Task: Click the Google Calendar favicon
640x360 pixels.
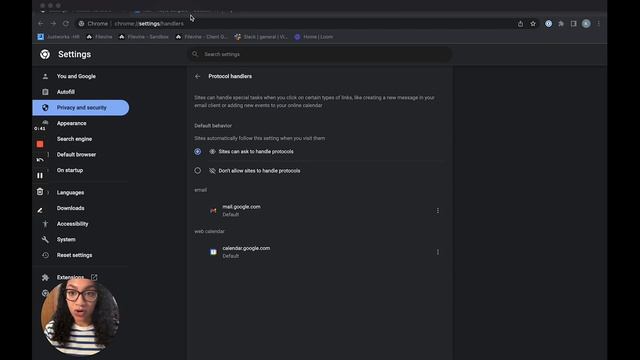Action: (213, 252)
